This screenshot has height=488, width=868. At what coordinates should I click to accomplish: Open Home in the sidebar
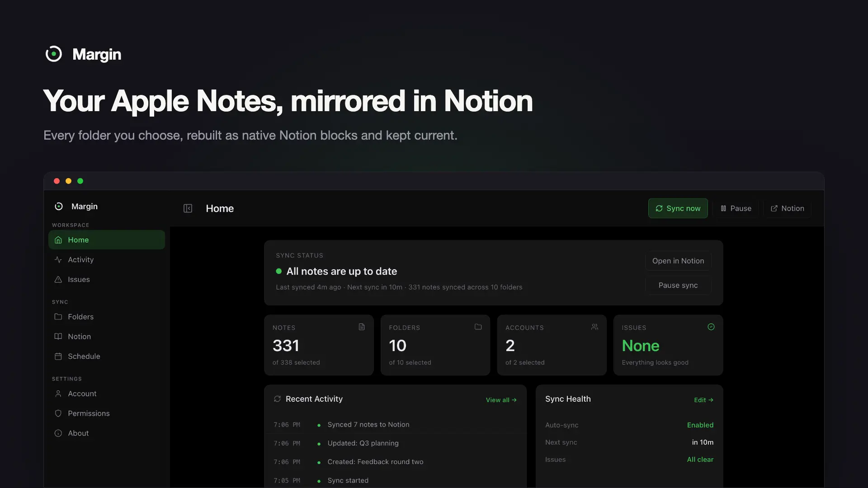click(x=107, y=240)
